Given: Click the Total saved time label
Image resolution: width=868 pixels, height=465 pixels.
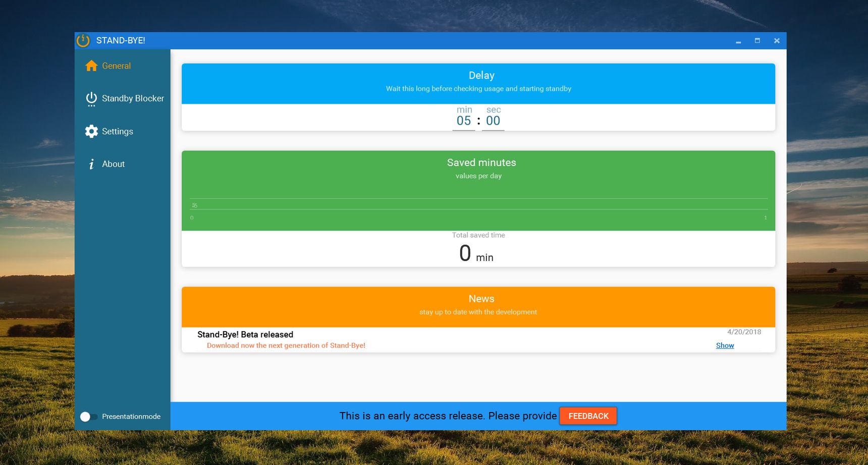Looking at the screenshot, I should click(x=478, y=235).
